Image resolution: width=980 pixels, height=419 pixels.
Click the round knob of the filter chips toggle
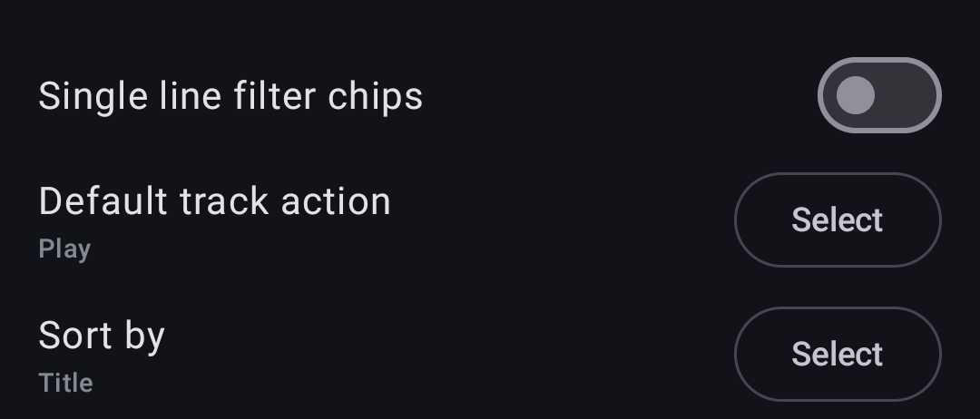855,95
